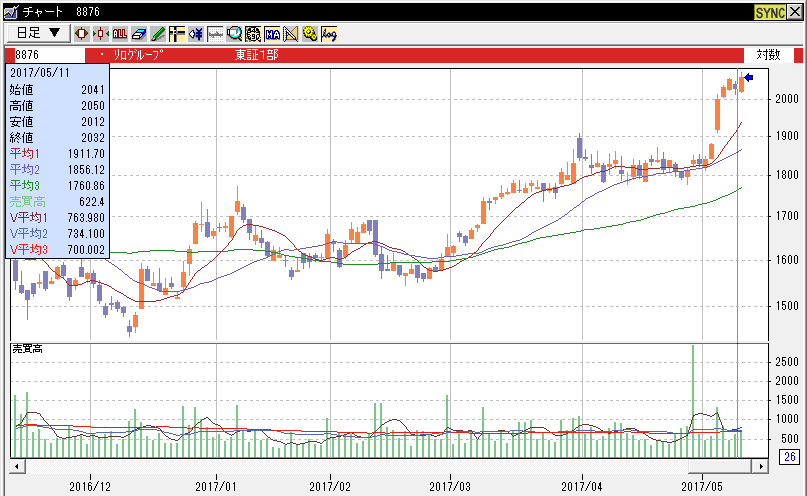Toggle the log scale icon
This screenshot has width=807, height=496.
(x=329, y=33)
